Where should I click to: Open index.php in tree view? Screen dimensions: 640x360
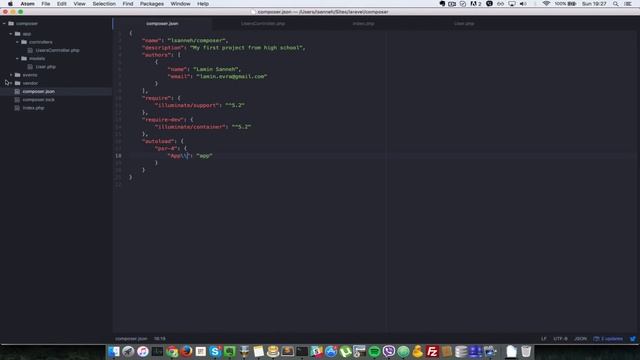(33, 108)
